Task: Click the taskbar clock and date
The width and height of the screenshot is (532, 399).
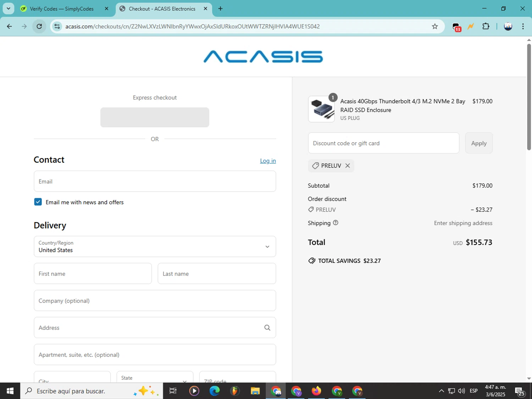Action: (x=495, y=391)
